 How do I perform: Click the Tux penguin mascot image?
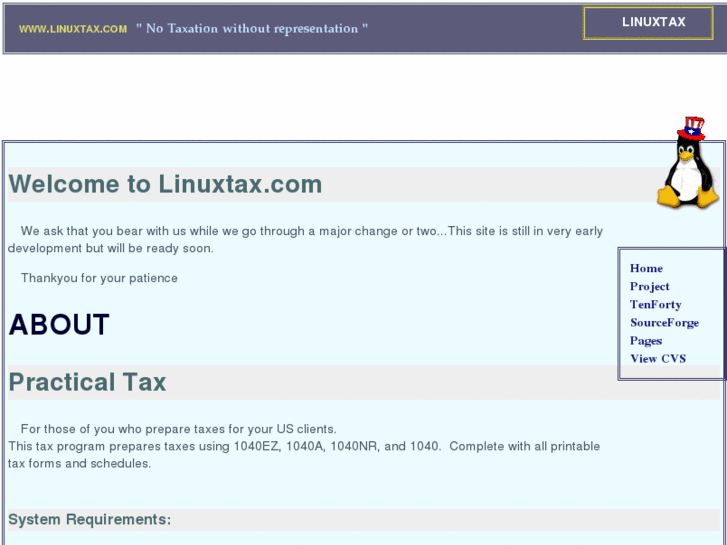tap(688, 162)
